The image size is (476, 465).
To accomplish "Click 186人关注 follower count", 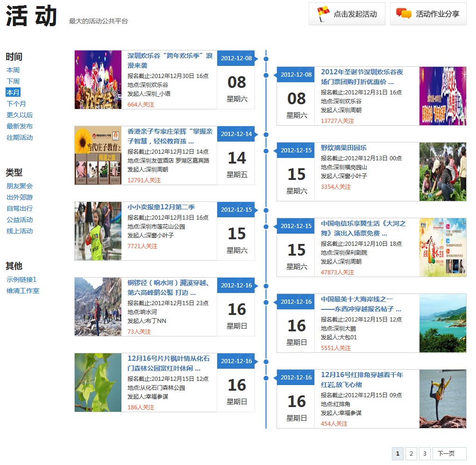I will pos(141,408).
